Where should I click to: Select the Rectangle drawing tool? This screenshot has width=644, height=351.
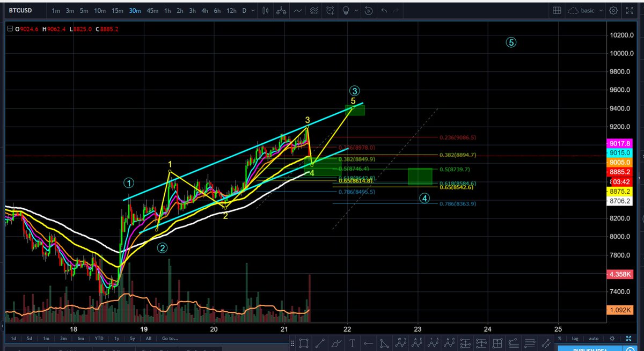(x=303, y=342)
